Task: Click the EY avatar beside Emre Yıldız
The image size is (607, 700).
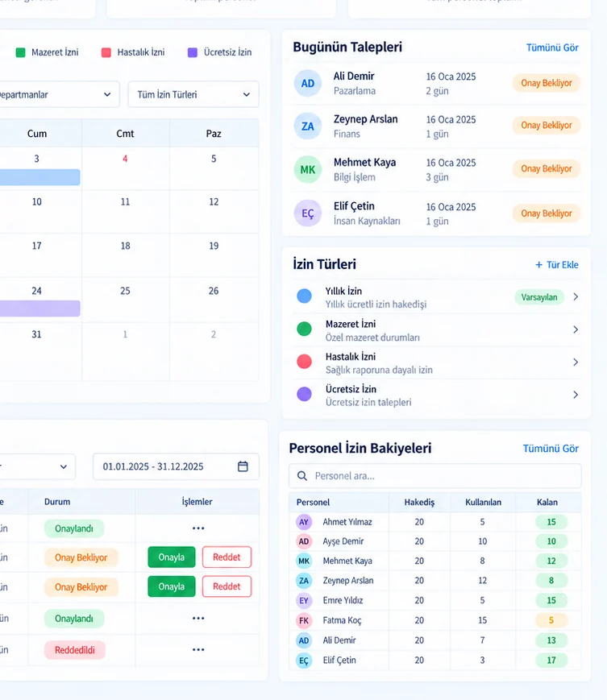Action: (x=304, y=600)
